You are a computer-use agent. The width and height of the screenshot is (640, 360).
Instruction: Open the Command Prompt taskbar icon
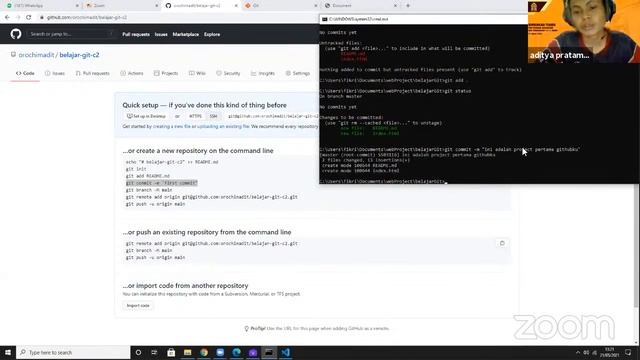269,352
